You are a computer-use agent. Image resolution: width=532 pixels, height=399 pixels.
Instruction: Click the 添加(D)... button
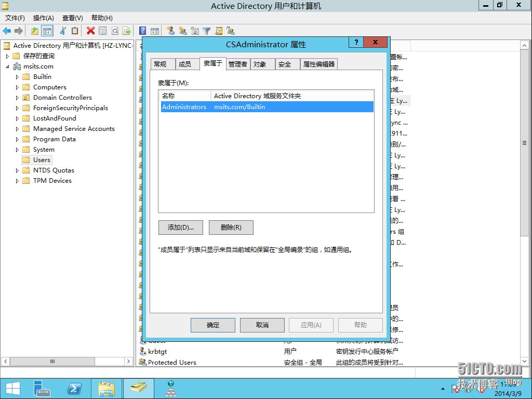point(180,228)
